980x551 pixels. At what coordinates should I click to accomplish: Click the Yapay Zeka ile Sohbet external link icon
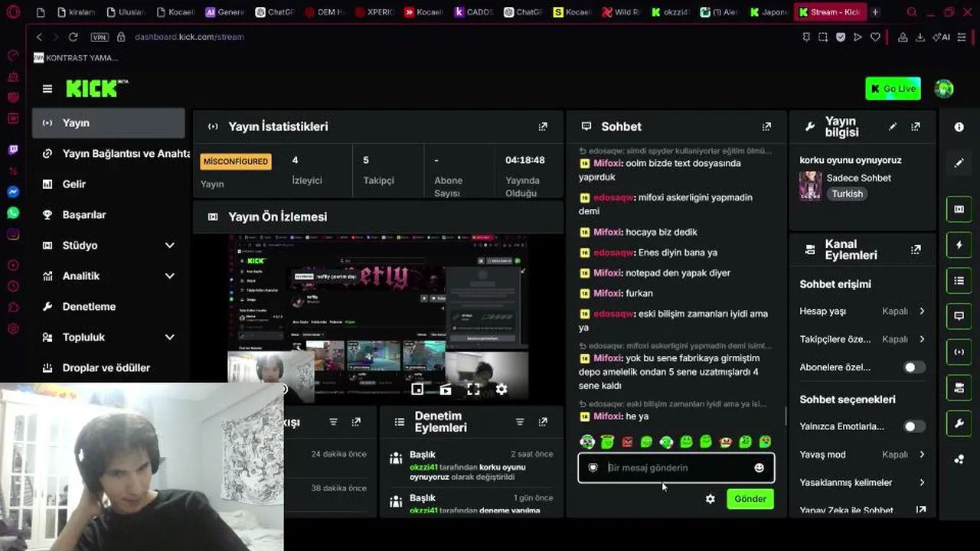click(x=921, y=510)
